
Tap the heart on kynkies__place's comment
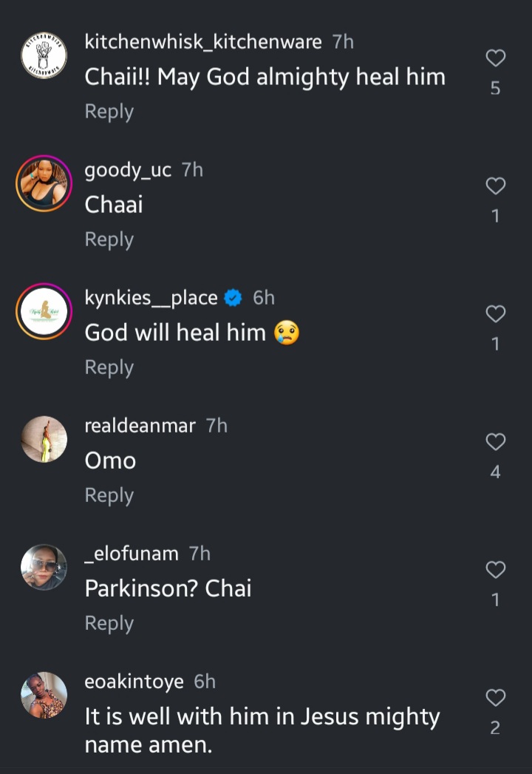pos(495,314)
